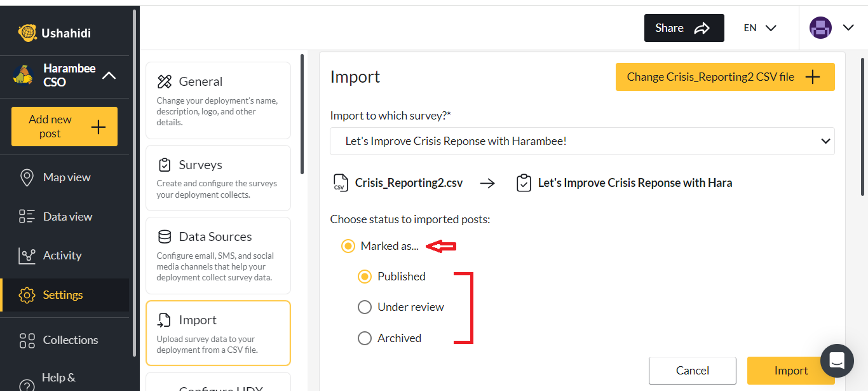Viewport: 868px width, 391px height.
Task: Click the Harambee CSO deployment logo
Action: pyautogui.click(x=24, y=75)
